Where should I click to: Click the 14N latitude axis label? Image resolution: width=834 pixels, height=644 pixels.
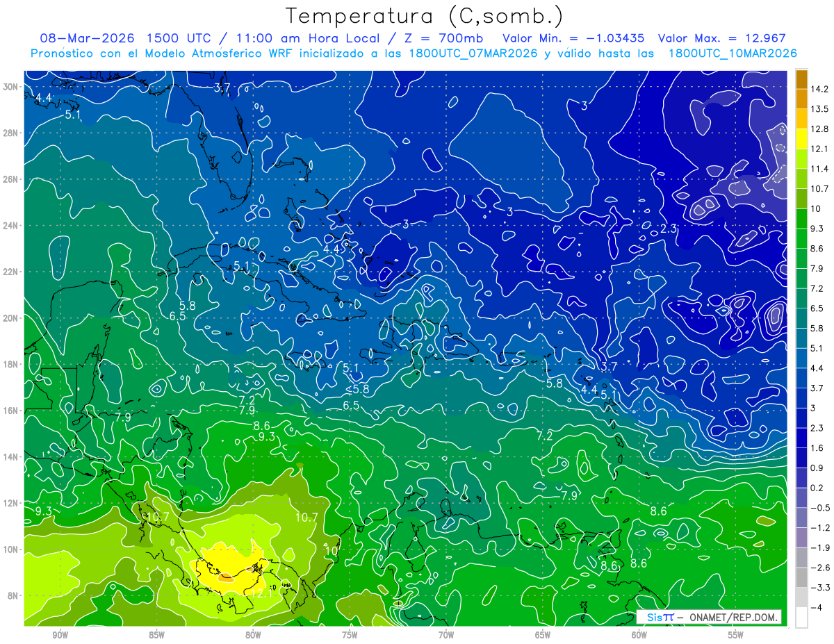coord(12,457)
